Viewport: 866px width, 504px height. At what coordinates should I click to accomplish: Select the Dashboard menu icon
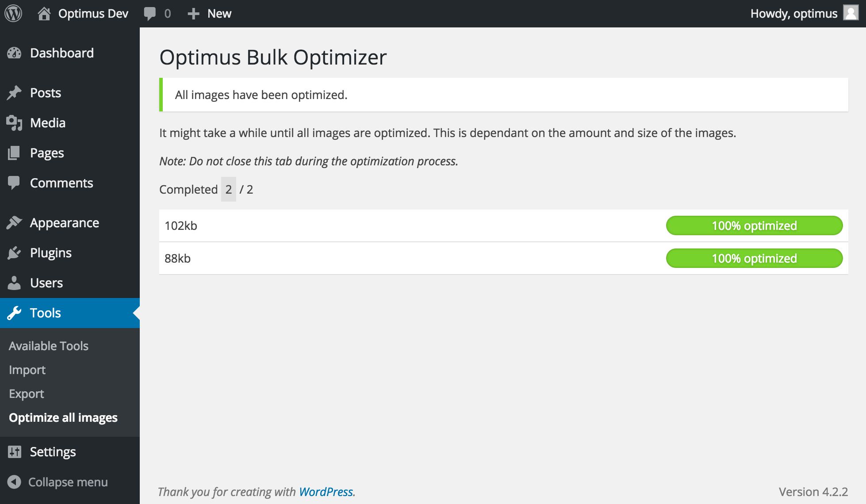[15, 53]
